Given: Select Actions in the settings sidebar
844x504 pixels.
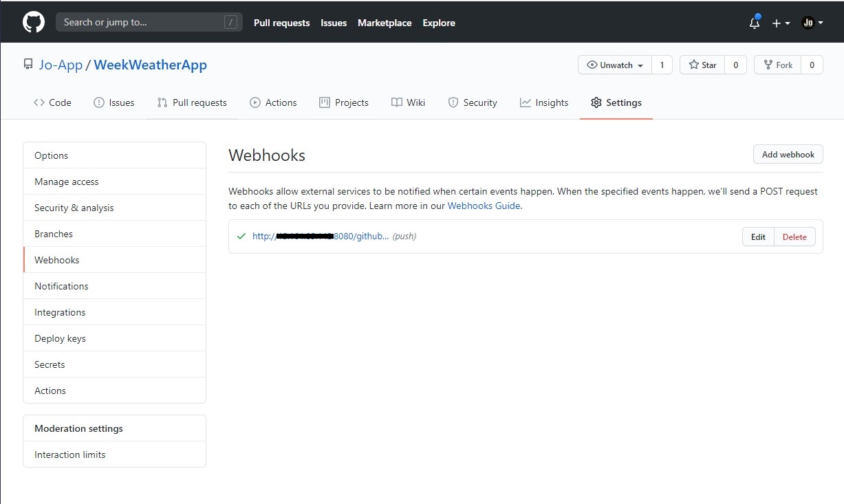Looking at the screenshot, I should click(114, 391).
